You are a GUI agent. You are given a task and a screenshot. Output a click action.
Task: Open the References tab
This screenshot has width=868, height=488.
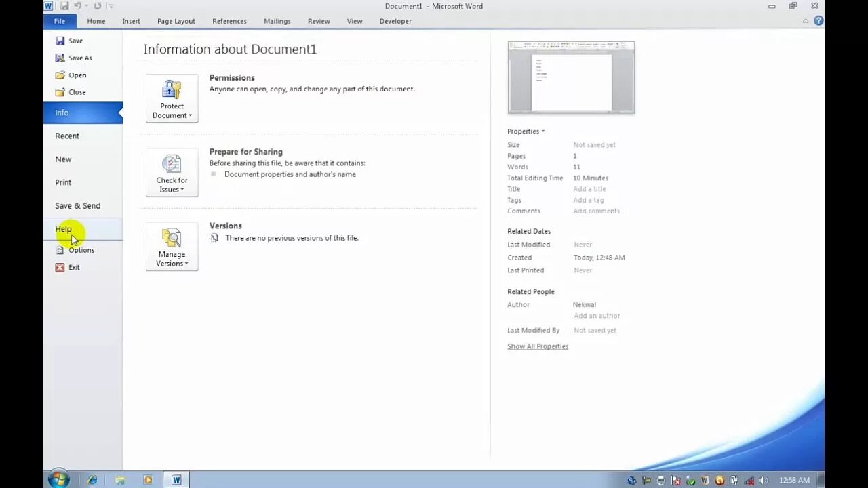point(229,21)
